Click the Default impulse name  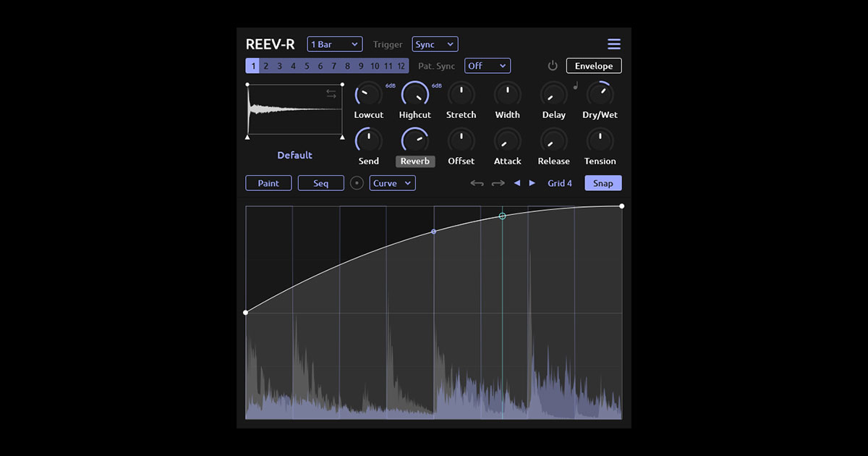295,155
